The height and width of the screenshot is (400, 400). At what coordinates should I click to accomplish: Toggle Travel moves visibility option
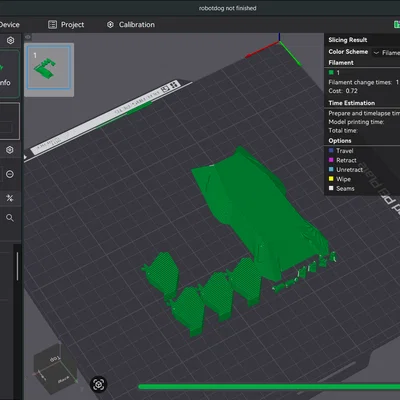tap(341, 151)
